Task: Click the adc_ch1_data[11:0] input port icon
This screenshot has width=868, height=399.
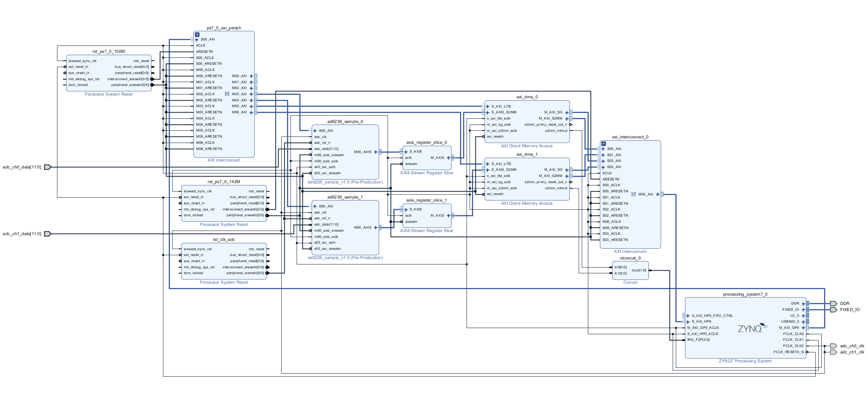Action: click(48, 234)
